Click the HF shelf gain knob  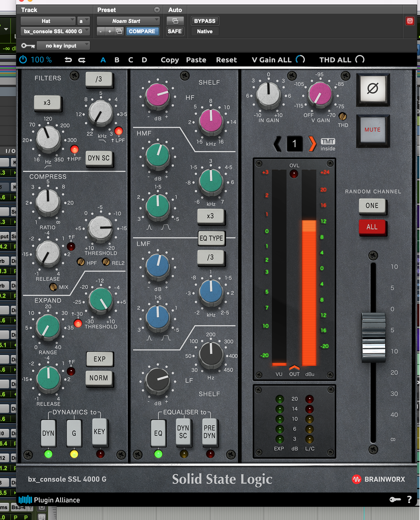(x=158, y=95)
